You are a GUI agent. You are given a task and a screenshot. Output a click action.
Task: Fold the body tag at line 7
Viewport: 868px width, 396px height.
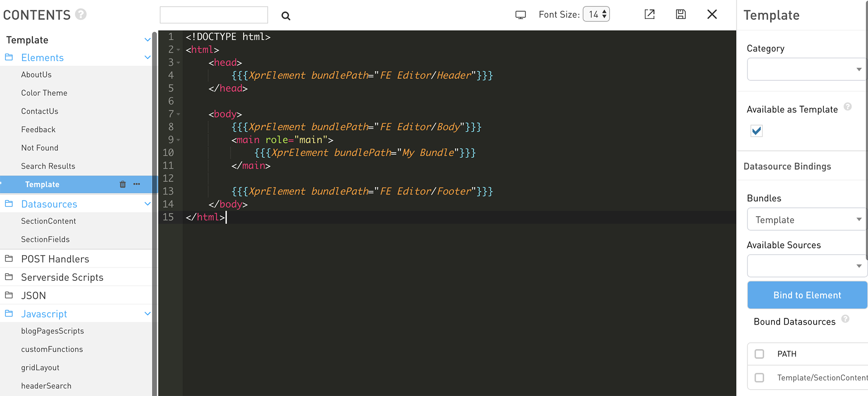tap(178, 114)
